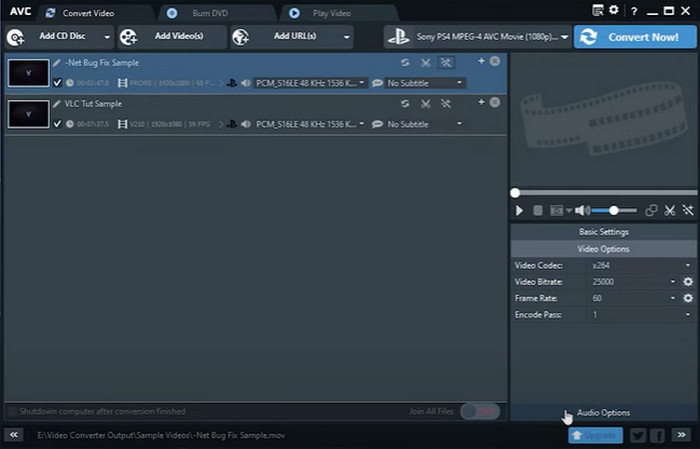Toggle the Join All Files switch

point(480,412)
